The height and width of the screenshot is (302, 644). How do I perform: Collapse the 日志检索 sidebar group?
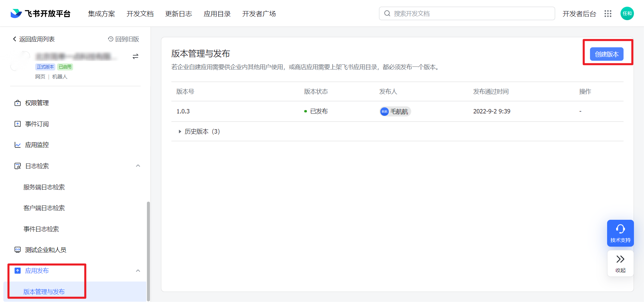[x=138, y=166]
